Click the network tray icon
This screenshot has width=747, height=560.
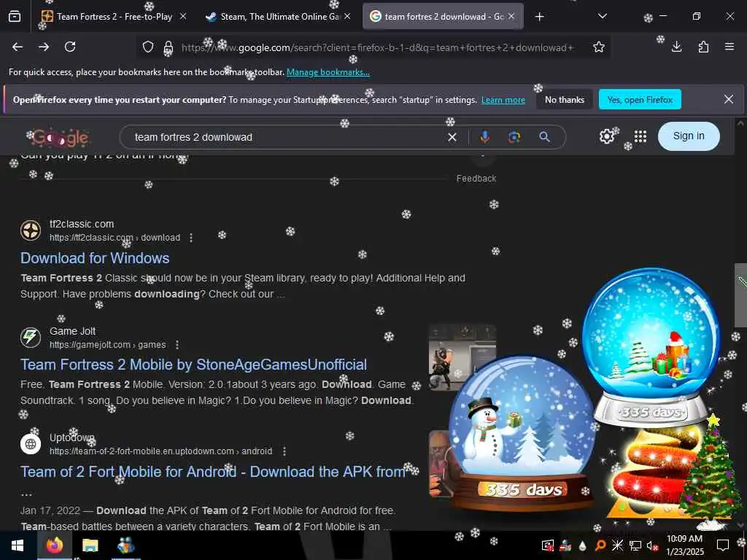click(x=635, y=545)
